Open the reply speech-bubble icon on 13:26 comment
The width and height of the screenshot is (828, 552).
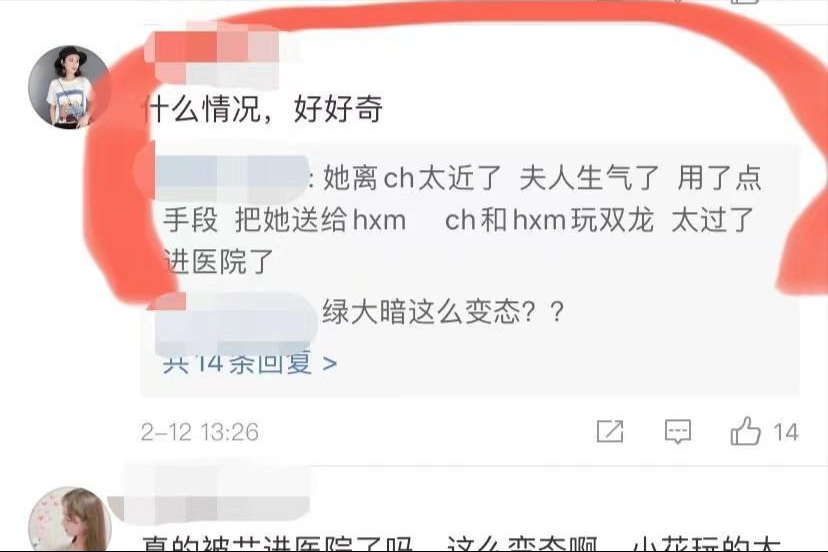678,431
